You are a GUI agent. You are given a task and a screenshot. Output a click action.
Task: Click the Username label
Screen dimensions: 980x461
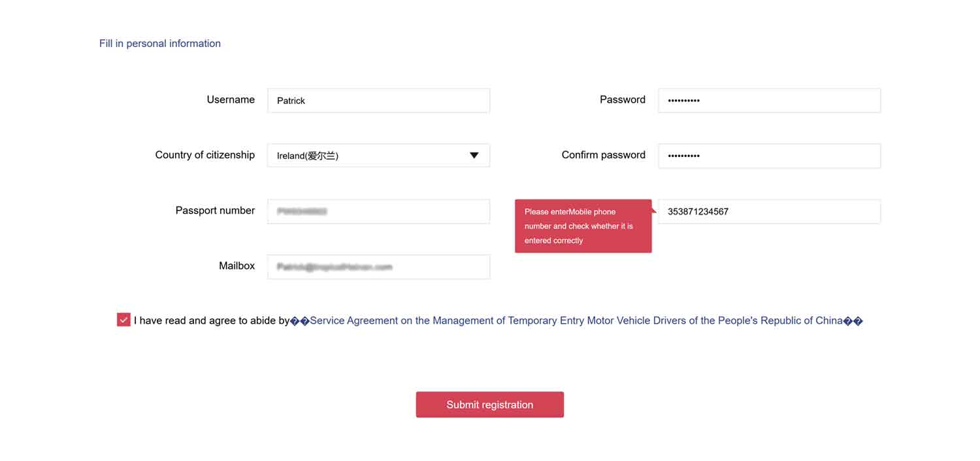(231, 99)
